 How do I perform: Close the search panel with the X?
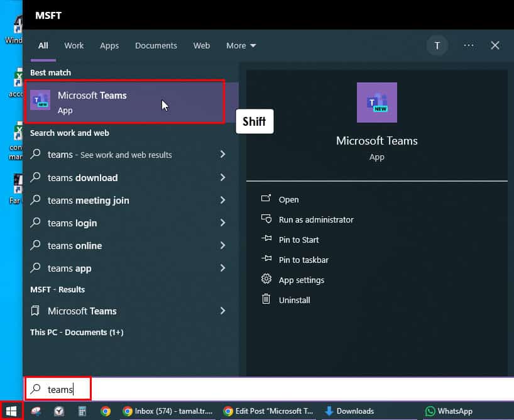pyautogui.click(x=495, y=45)
